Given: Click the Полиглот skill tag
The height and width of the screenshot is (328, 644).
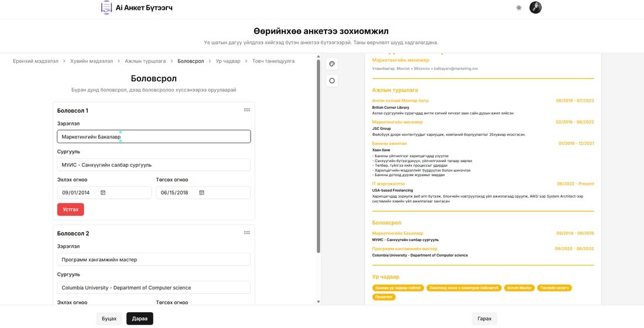Looking at the screenshot, I should (x=383, y=297).
